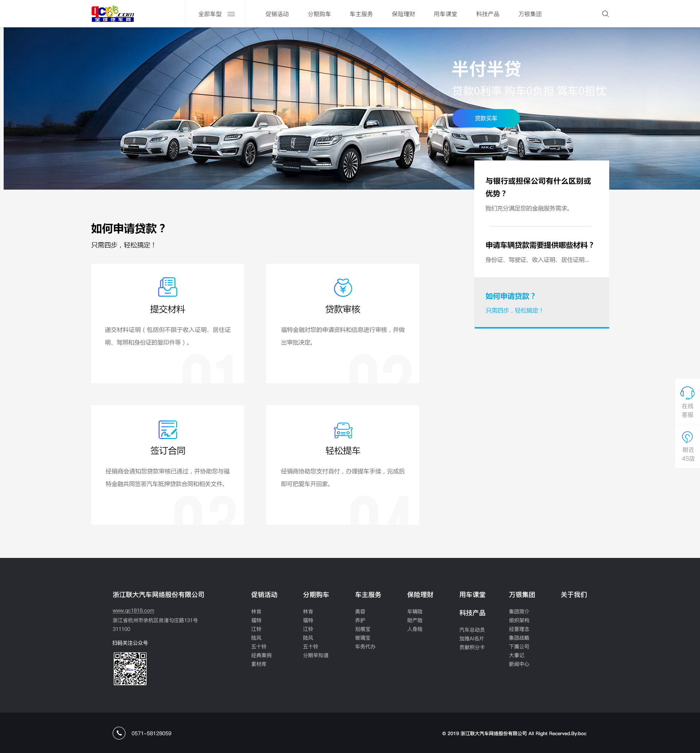Viewport: 700px width, 753px height.
Task: Open the 在线客服 headset icon
Action: [687, 393]
